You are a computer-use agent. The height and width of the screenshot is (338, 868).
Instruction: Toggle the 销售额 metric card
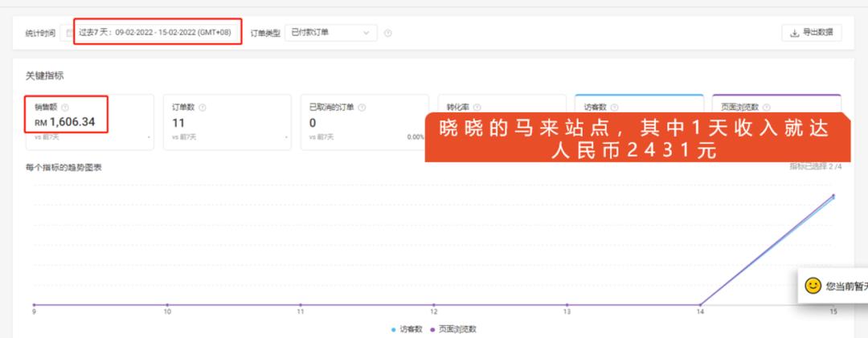[x=88, y=122]
